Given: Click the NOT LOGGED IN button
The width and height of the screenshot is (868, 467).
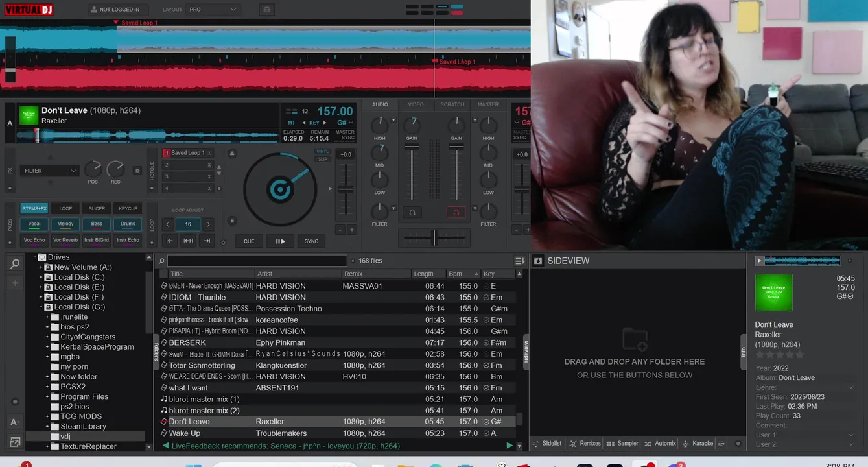Looking at the screenshot, I should coord(118,10).
